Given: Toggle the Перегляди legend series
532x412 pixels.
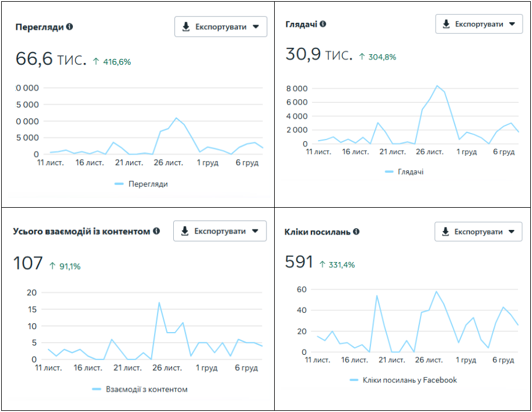Looking at the screenshot, I should point(142,184).
